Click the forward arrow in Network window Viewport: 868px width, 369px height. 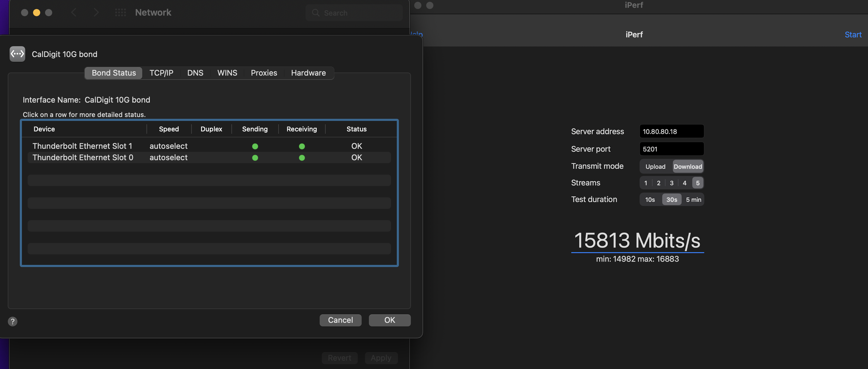coord(96,13)
